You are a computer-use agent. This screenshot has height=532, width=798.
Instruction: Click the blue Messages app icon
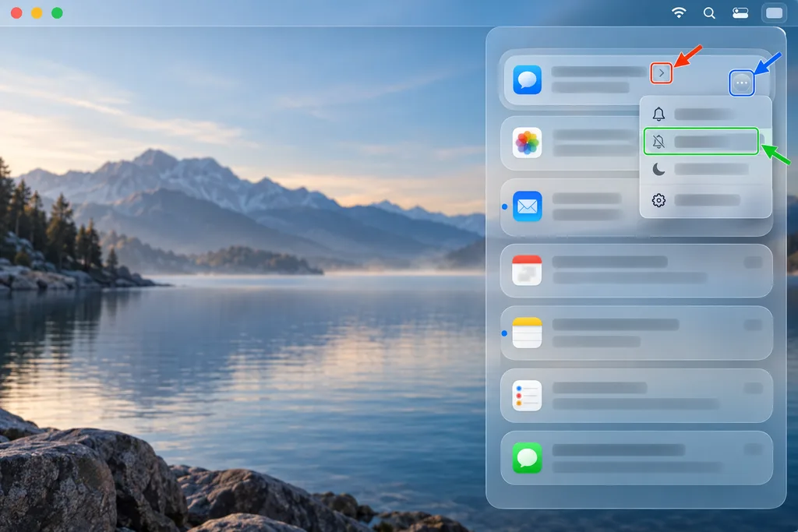click(x=527, y=80)
